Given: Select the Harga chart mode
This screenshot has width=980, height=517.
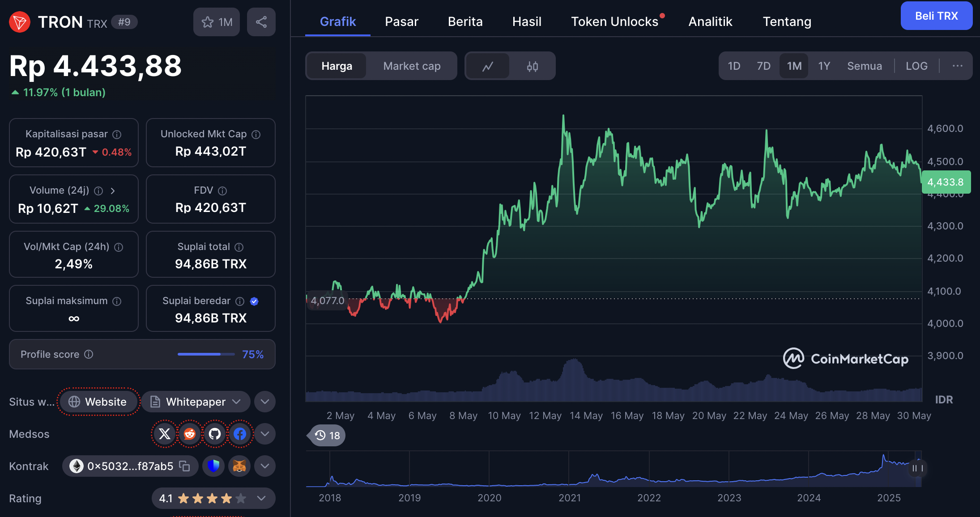Looking at the screenshot, I should 337,66.
